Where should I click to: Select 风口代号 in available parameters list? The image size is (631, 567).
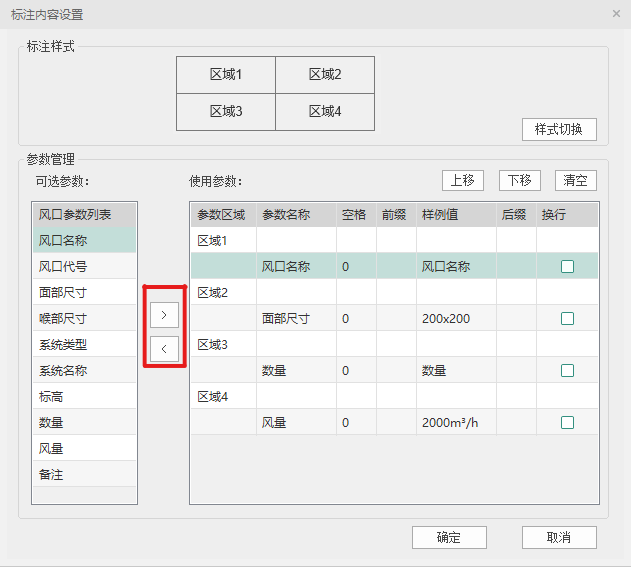[84, 267]
